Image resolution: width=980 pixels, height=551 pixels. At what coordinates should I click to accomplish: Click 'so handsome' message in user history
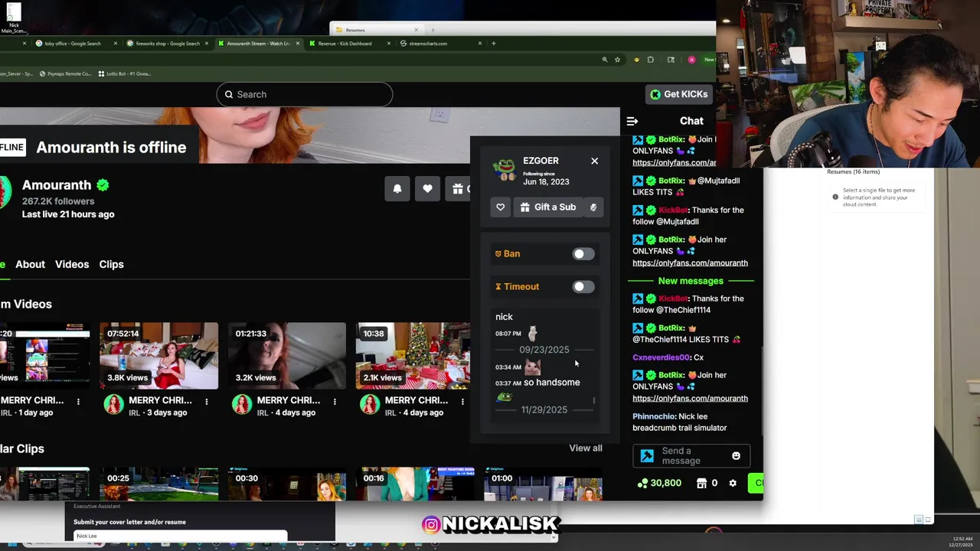tap(551, 383)
